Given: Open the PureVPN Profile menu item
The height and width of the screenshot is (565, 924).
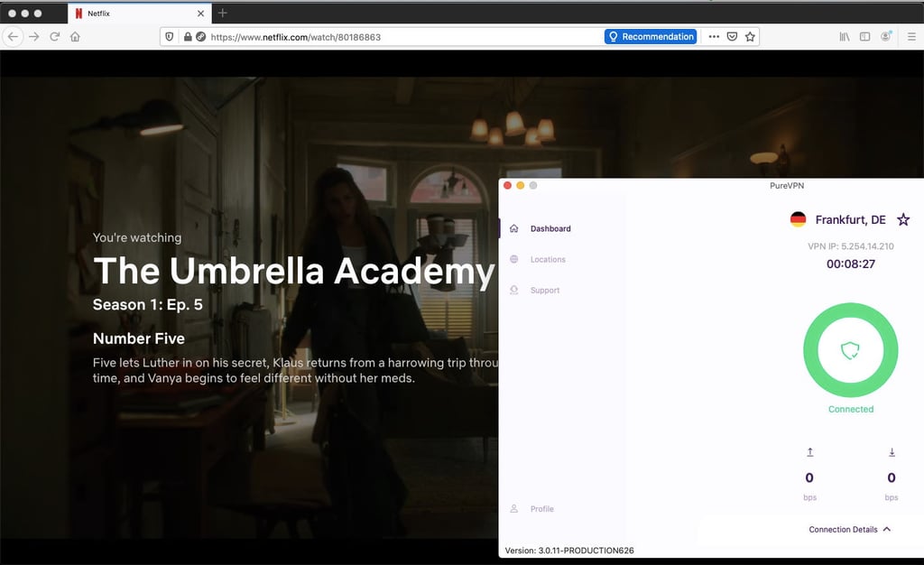Looking at the screenshot, I should [541, 509].
